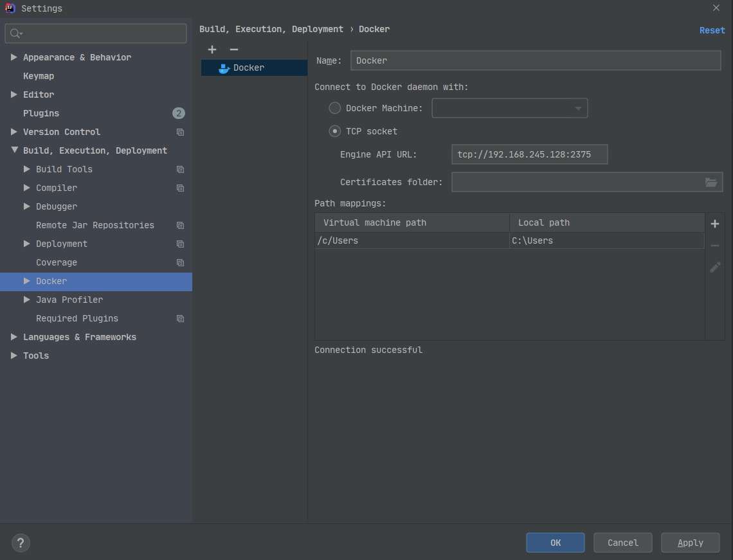Select Plugins in the settings tree
733x560 pixels.
[x=41, y=113]
